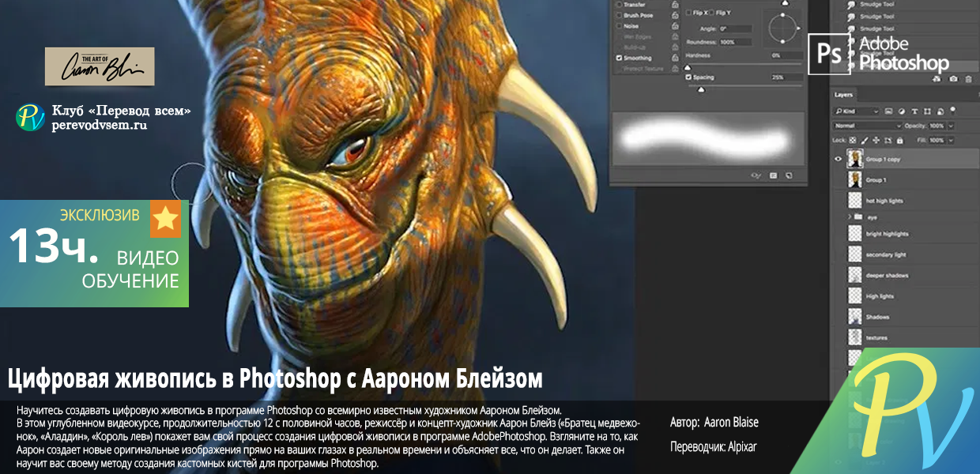Click the Hardness slider handle

point(688,67)
